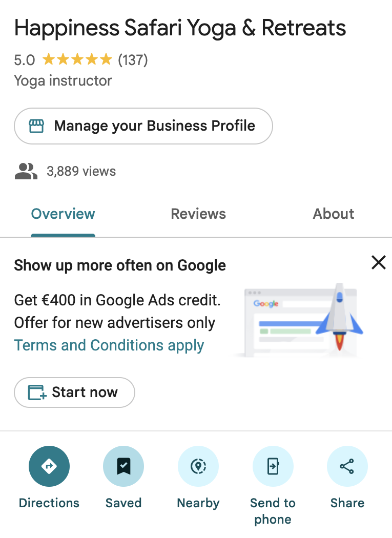Click the Start now ad icon
Image resolution: width=392 pixels, height=538 pixels.
click(37, 392)
